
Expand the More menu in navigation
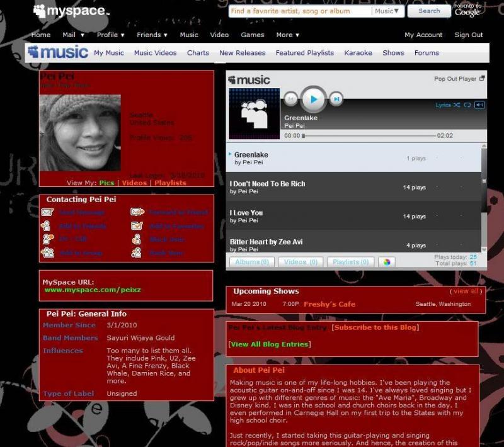point(287,35)
